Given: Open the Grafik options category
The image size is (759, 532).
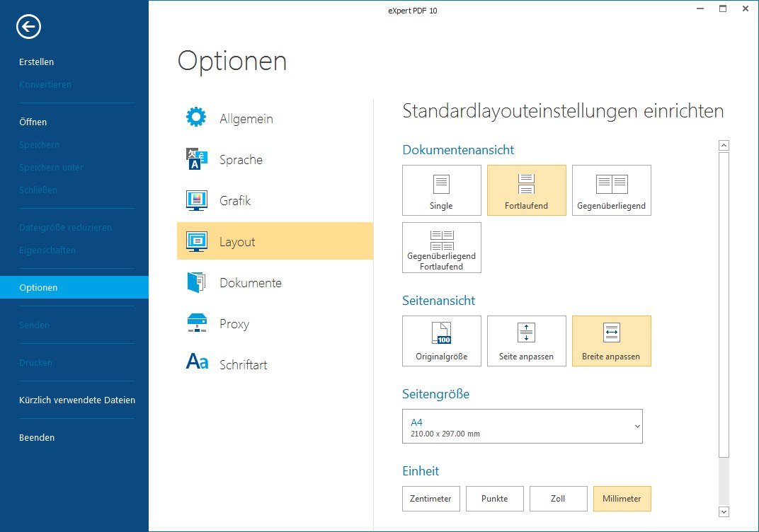Looking at the screenshot, I should (x=275, y=200).
